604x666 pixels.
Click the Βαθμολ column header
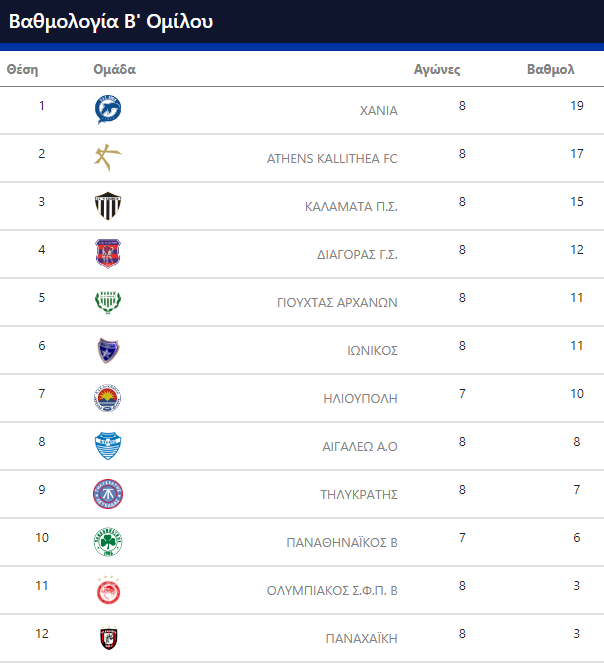coord(551,69)
